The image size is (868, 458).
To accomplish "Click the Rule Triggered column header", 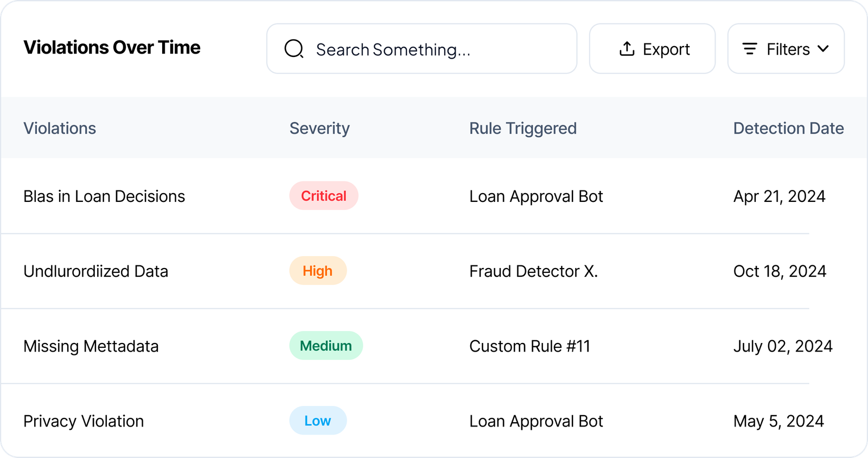I will 523,128.
